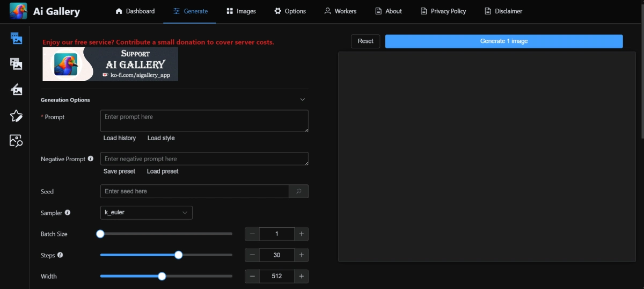Open the star-with-pencil rating sidebar icon
This screenshot has height=289, width=644.
point(16,115)
